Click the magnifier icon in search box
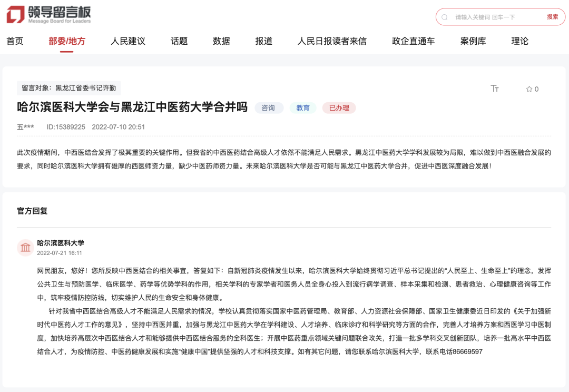Viewport: 569px width, 392px height. point(445,17)
